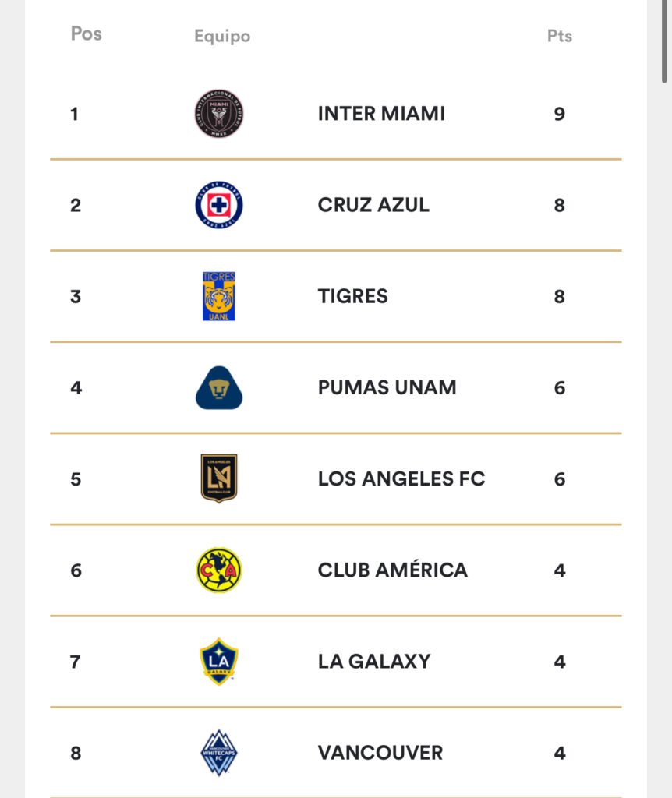Open the VANCOUVER team name
Image resolution: width=672 pixels, height=798 pixels.
tap(380, 753)
